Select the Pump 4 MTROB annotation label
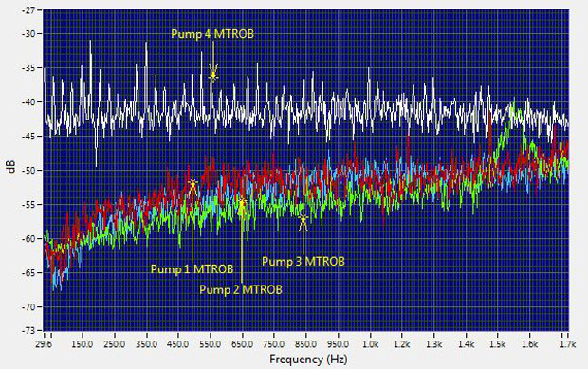The width and height of the screenshot is (588, 369). [212, 34]
